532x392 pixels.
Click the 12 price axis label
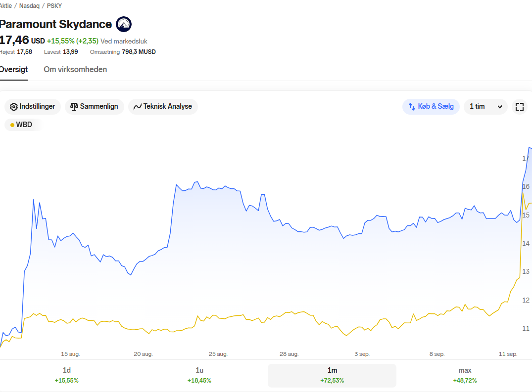pos(526,300)
